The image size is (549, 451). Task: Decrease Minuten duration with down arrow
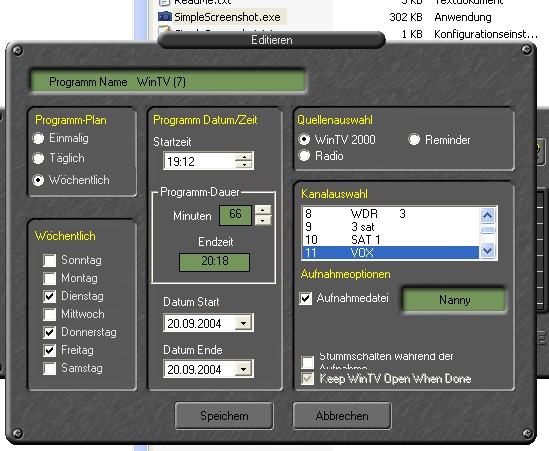(263, 220)
